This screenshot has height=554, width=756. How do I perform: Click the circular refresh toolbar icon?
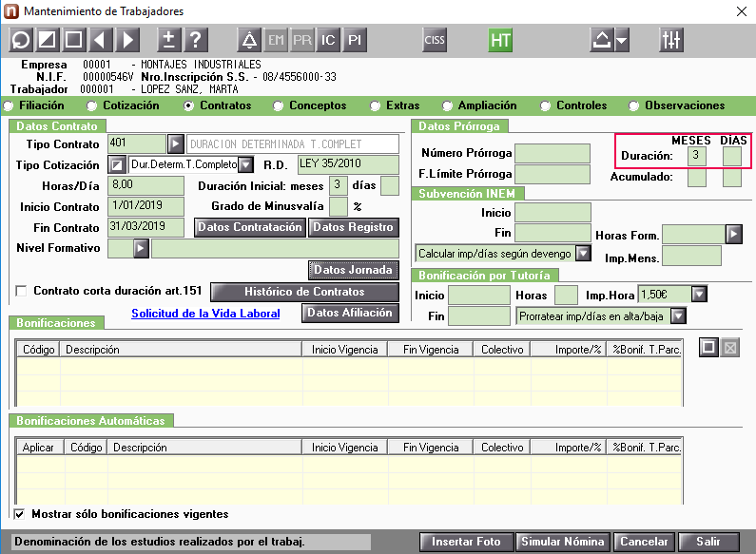pos(21,40)
